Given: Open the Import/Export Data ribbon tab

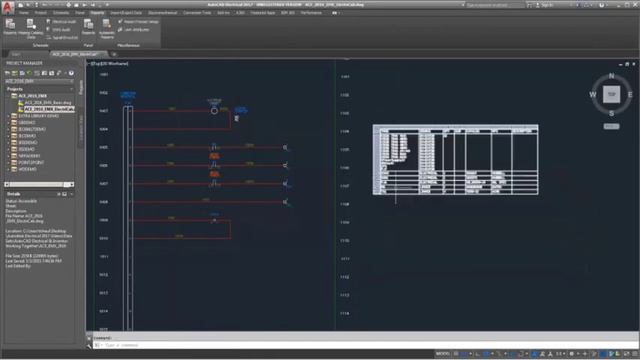Looking at the screenshot, I should [126, 13].
